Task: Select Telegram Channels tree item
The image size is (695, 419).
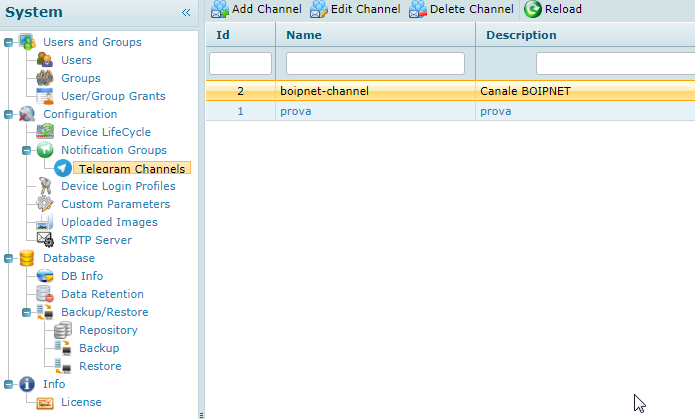Action: 132,168
